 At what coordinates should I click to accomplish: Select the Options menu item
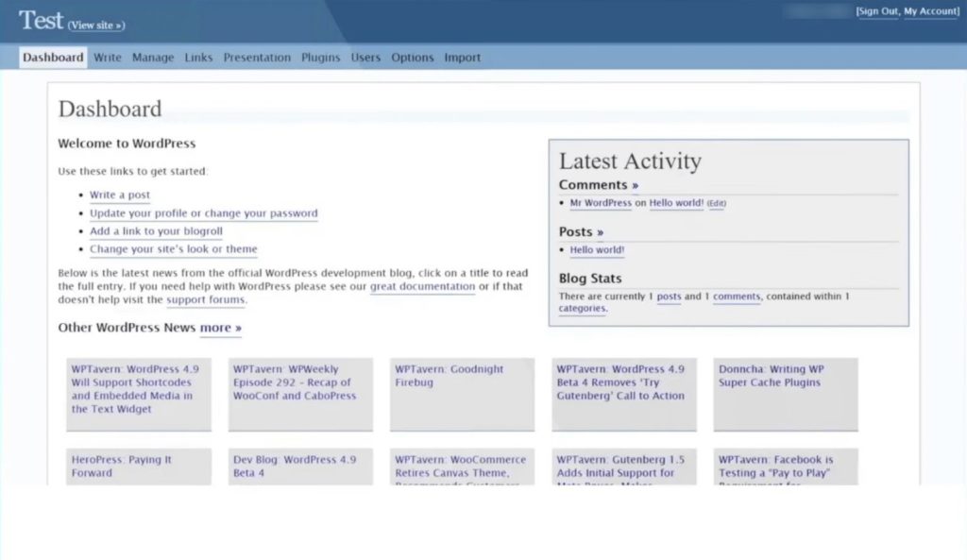pos(413,58)
